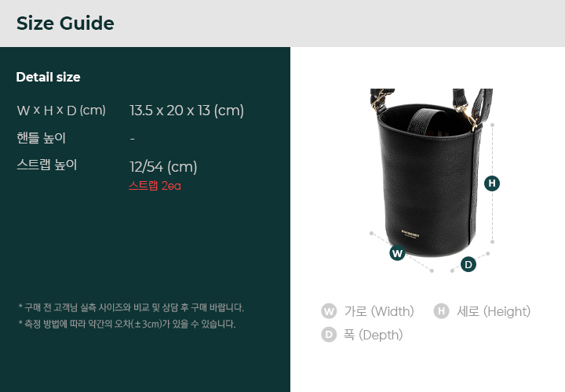Click the gold logo on the bag front
The height and width of the screenshot is (392, 565).
click(410, 234)
